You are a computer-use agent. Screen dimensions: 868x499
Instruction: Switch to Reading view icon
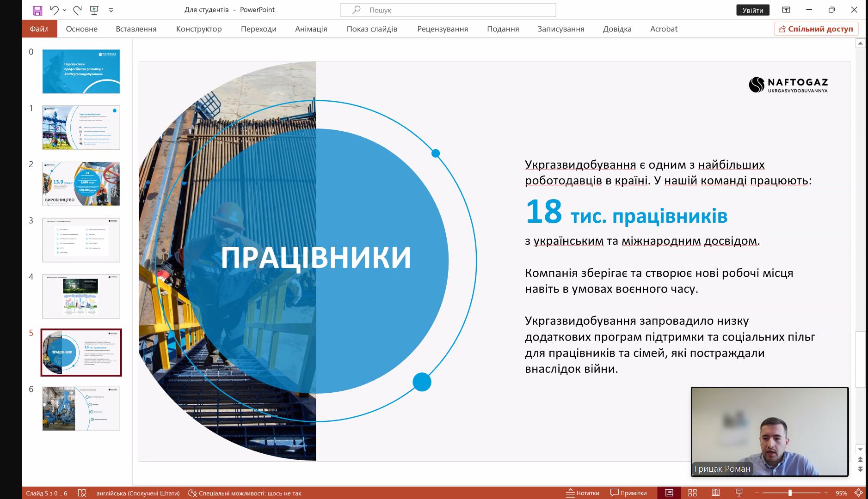pyautogui.click(x=715, y=493)
